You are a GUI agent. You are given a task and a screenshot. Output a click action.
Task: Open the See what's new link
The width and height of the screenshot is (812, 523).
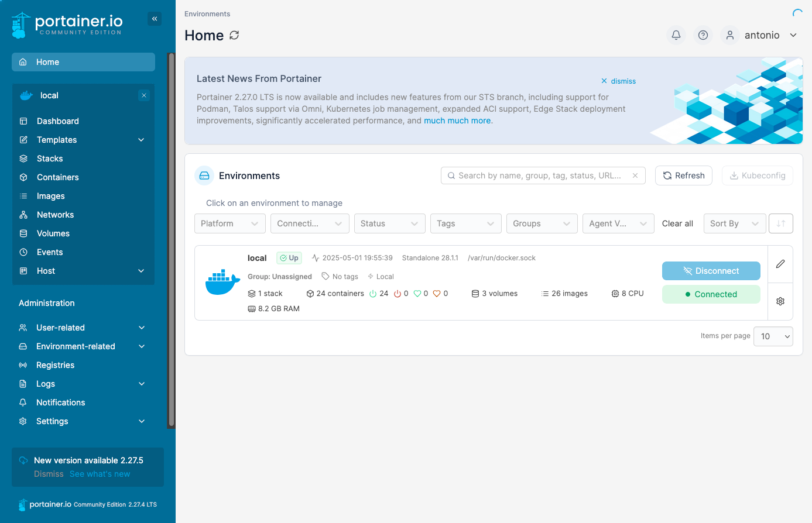[x=100, y=474]
